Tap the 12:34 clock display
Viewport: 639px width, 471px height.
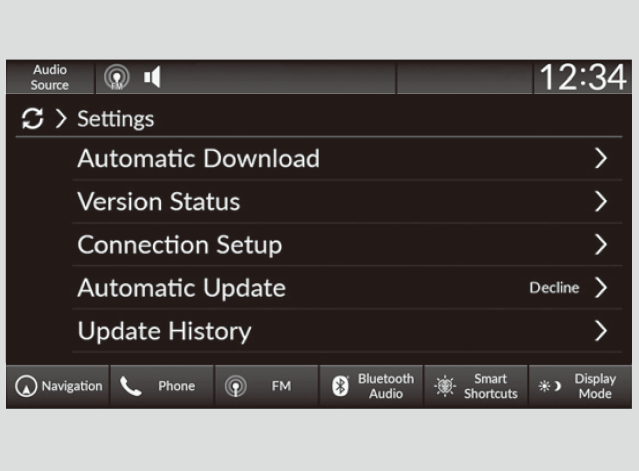point(582,78)
